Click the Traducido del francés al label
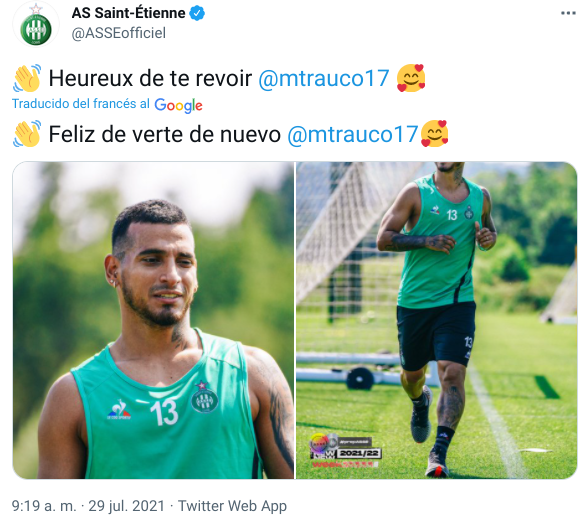 click(x=81, y=104)
